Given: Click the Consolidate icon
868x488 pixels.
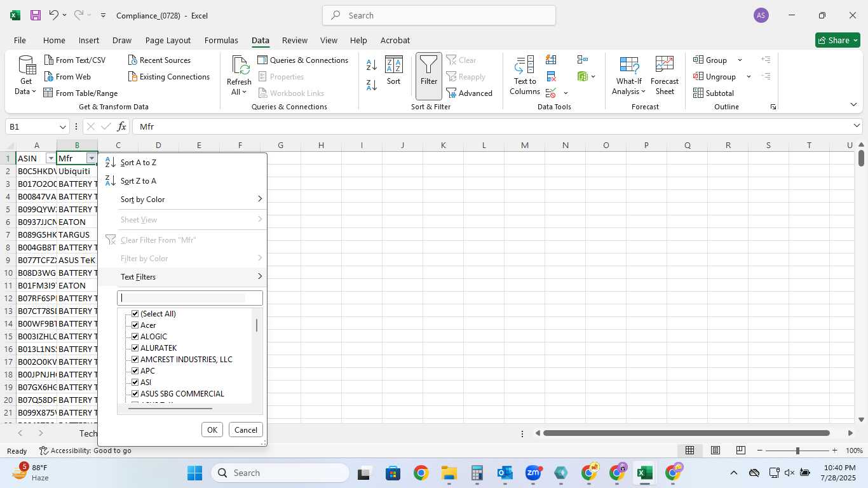Looking at the screenshot, I should (583, 60).
